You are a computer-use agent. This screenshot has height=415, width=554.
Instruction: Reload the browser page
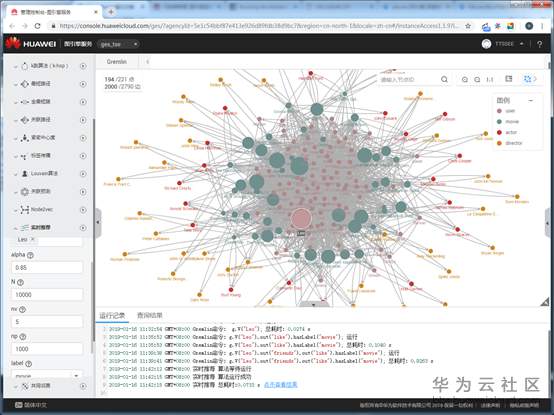[37, 26]
